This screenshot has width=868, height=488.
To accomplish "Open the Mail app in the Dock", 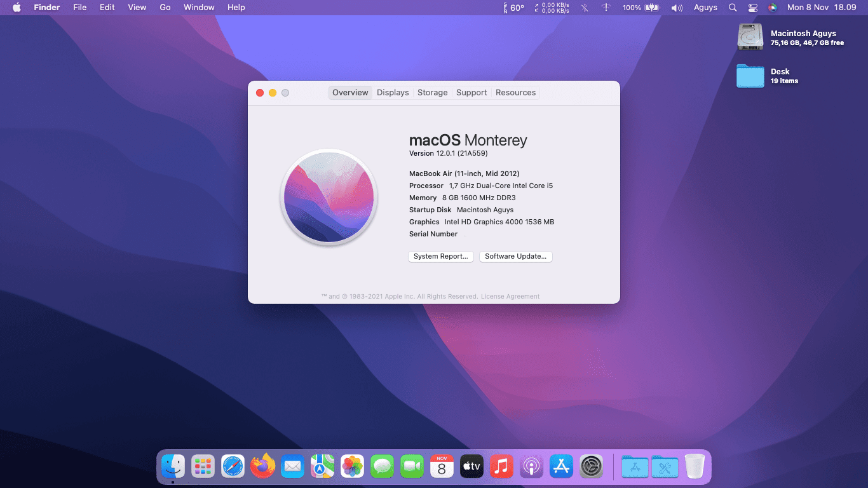I will click(x=293, y=467).
